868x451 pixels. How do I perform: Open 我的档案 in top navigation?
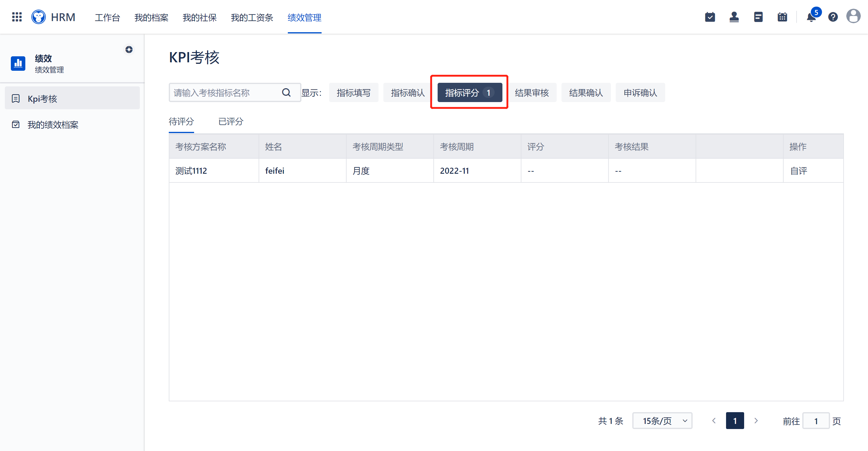151,17
